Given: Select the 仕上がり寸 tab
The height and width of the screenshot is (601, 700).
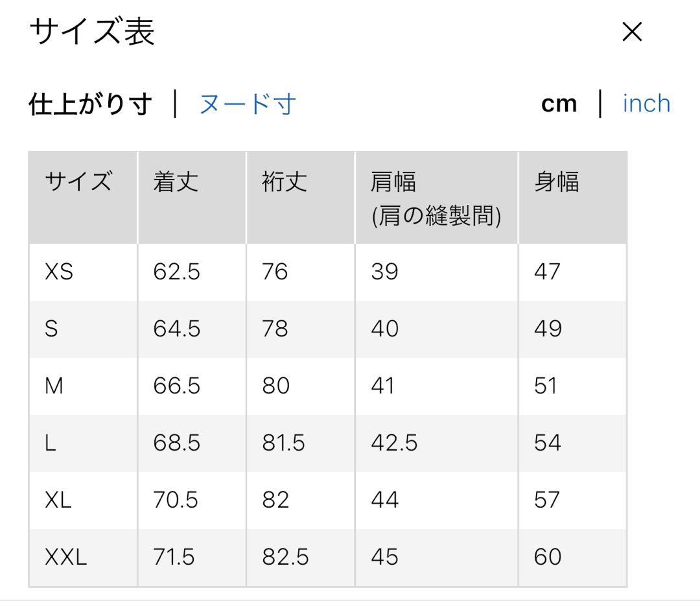Looking at the screenshot, I should [91, 104].
